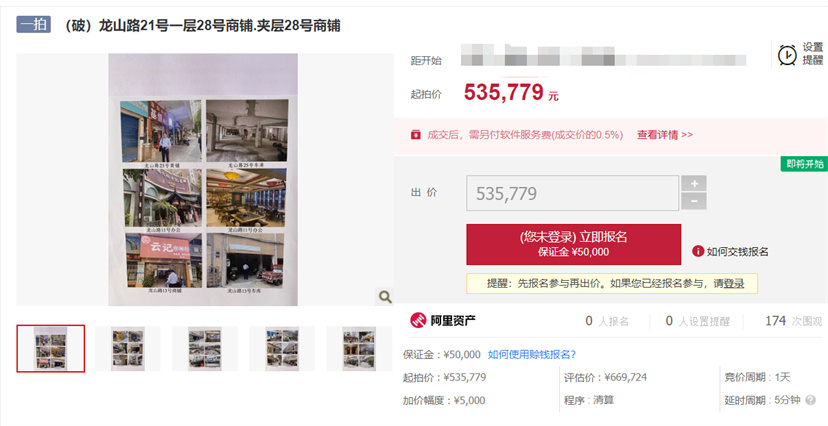Click the bid price input field
This screenshot has width=828, height=426.
572,193
